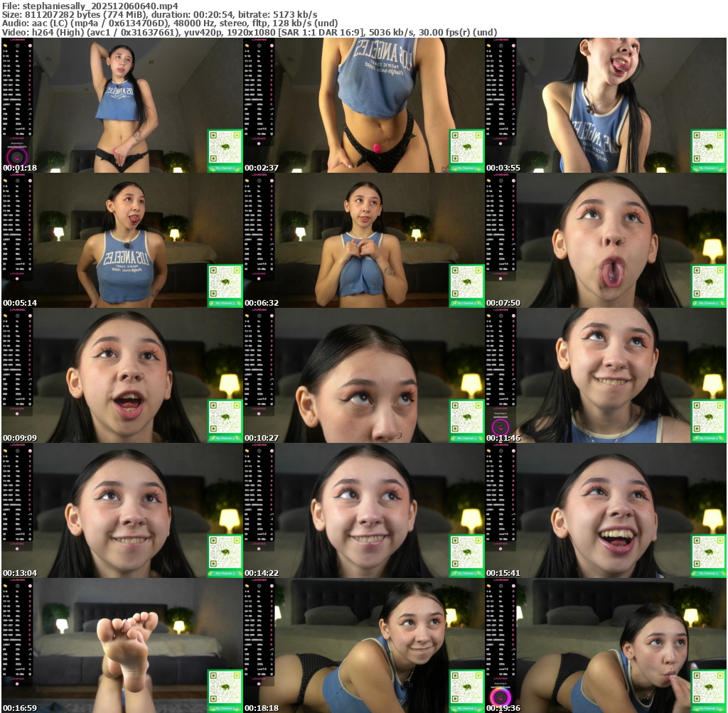This screenshot has width=728, height=713.
Task: Open the thumbnail timestamped 00:15:41
Action: tap(606, 510)
